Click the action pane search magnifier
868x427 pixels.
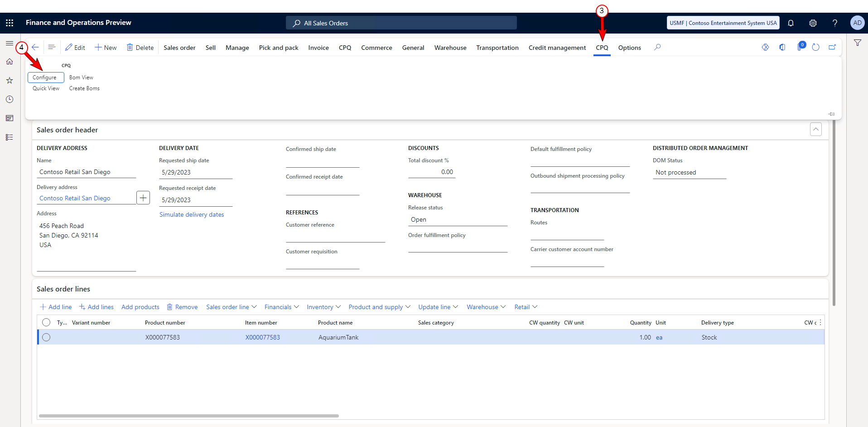tap(657, 47)
